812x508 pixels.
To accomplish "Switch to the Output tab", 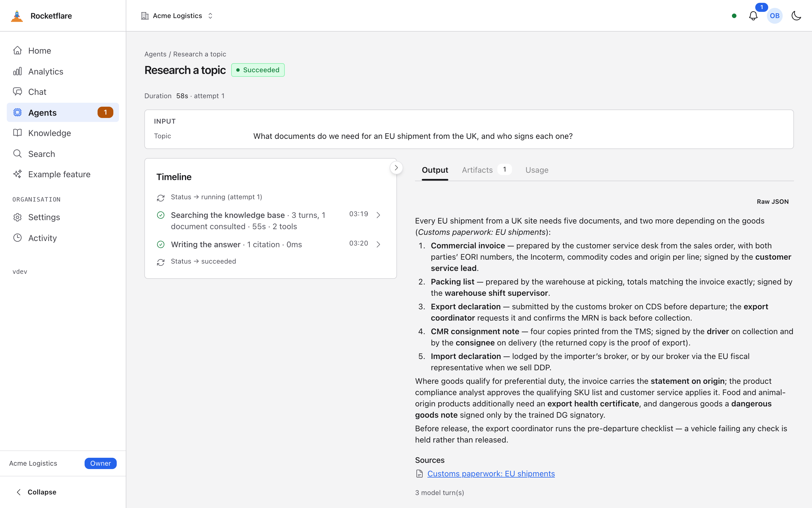I will tap(435, 170).
